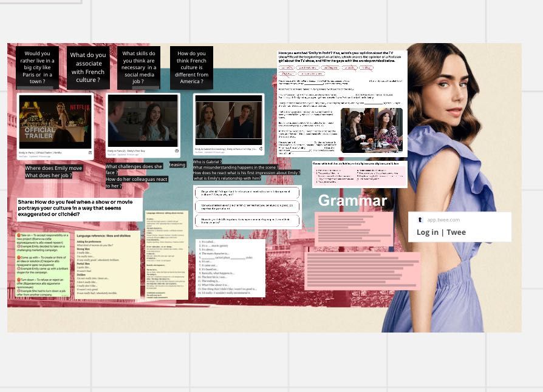This screenshot has width=543, height=392.
Task: Click 'What challenges does she face ?' text
Action: pos(134,169)
